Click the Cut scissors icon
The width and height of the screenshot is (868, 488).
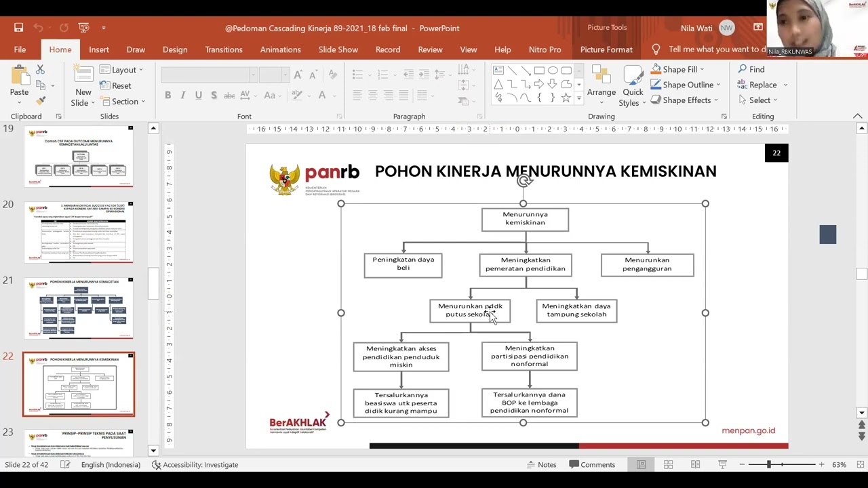(x=40, y=70)
